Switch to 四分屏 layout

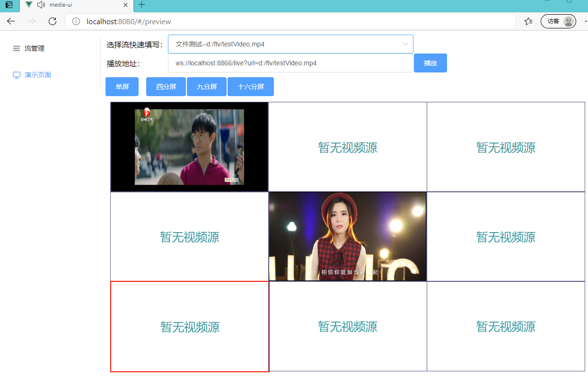[x=166, y=87]
